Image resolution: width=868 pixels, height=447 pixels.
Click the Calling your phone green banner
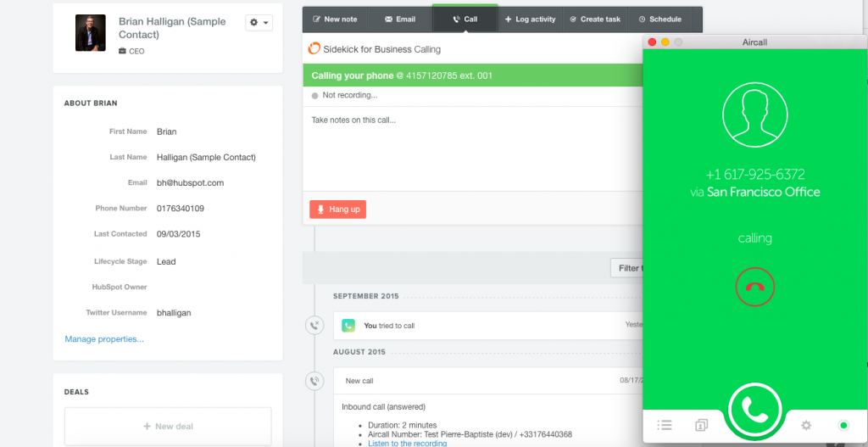(x=473, y=75)
